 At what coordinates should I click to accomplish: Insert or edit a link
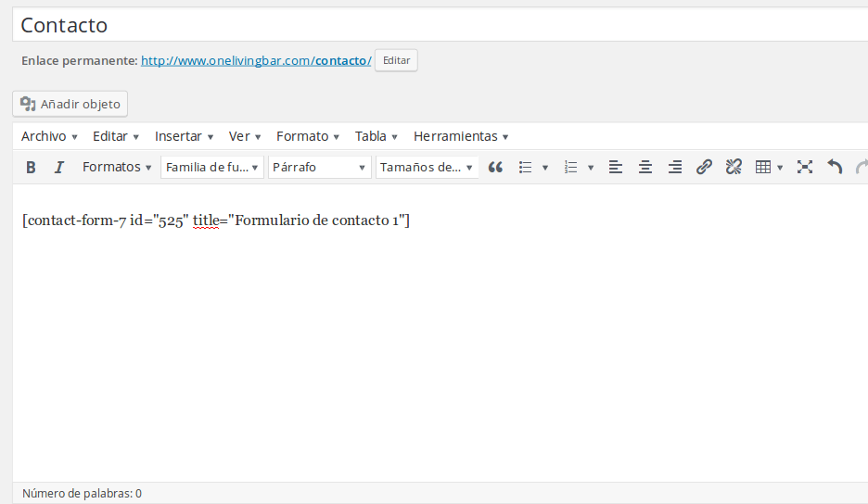(x=704, y=167)
